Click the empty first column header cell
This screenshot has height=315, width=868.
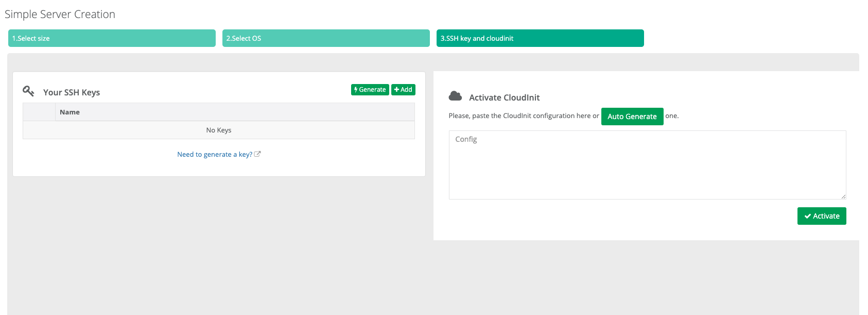(39, 112)
